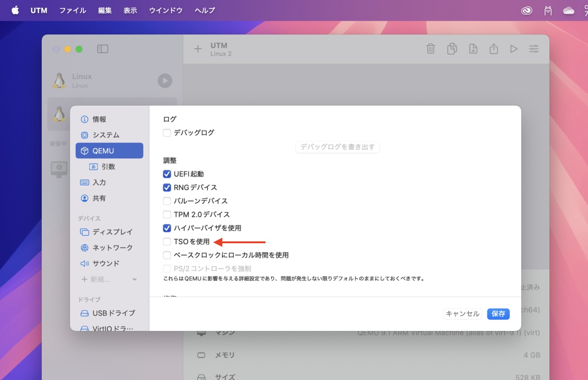Click the plus icon to add VM

click(x=198, y=49)
